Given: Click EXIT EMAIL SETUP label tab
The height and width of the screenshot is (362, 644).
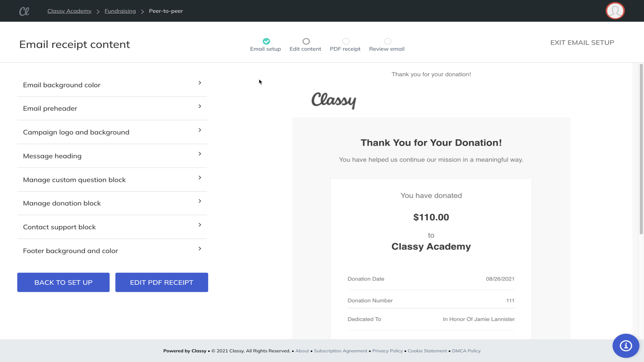Looking at the screenshot, I should (x=582, y=43).
